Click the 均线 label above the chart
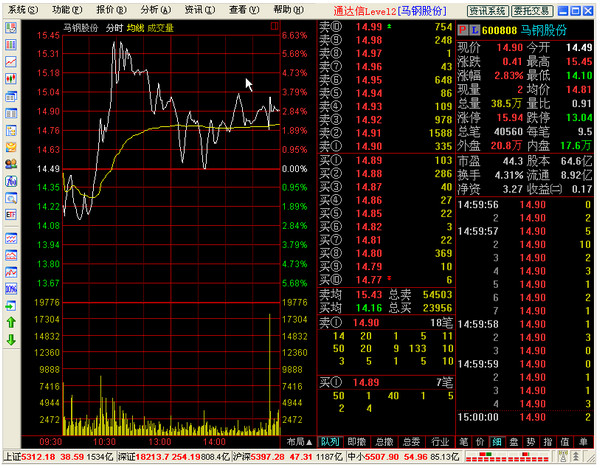600x468 pixels. (135, 28)
